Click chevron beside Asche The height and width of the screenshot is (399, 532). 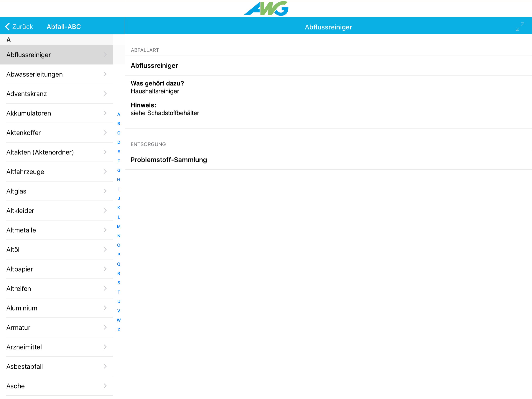105,386
